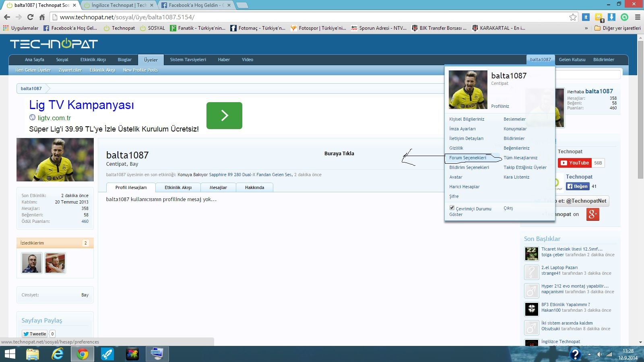Click the blue download arrow extension icon
The image size is (644, 362).
coord(611,17)
